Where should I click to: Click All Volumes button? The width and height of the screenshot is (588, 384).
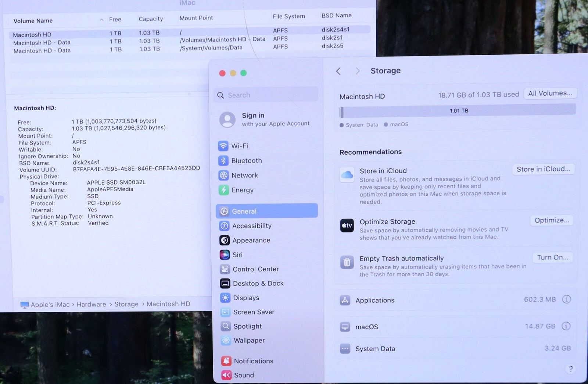(550, 93)
